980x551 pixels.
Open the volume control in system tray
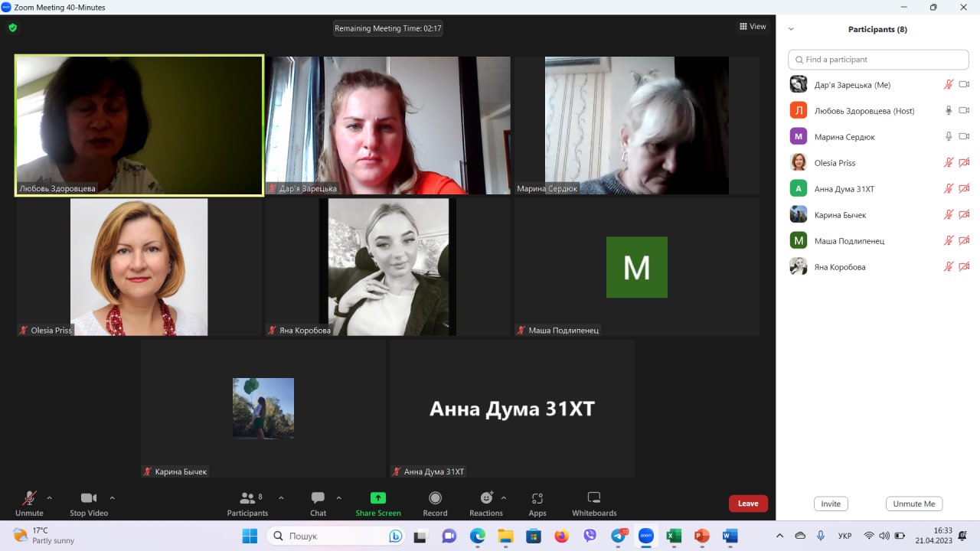[884, 536]
